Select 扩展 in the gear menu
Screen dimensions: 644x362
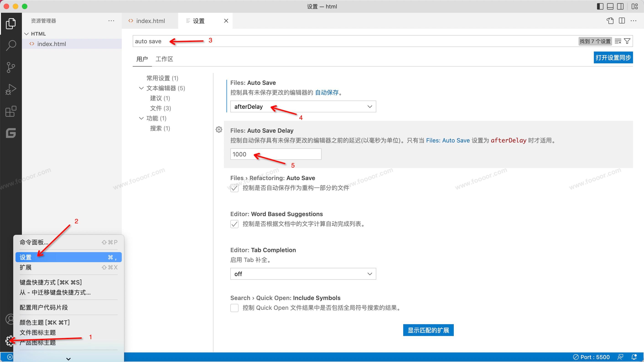coord(26,267)
